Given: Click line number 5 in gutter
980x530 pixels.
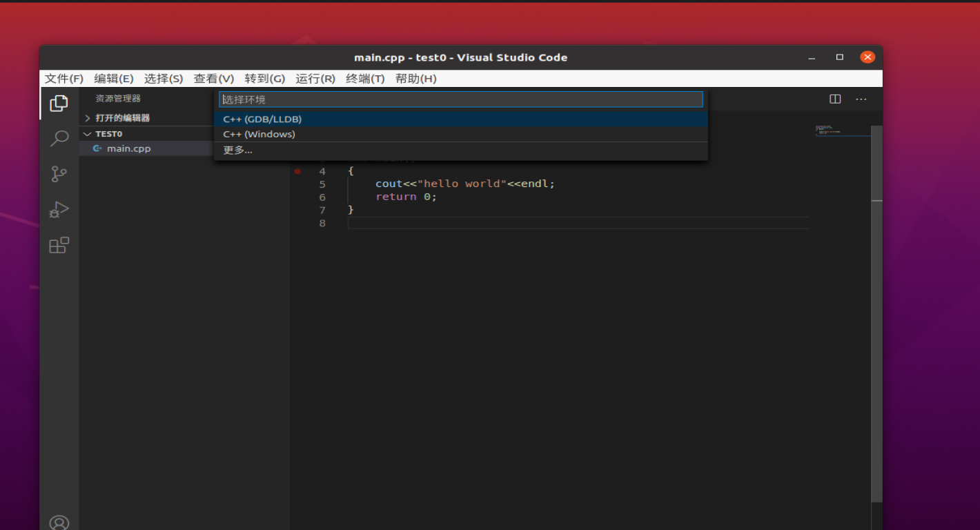Looking at the screenshot, I should click(322, 184).
